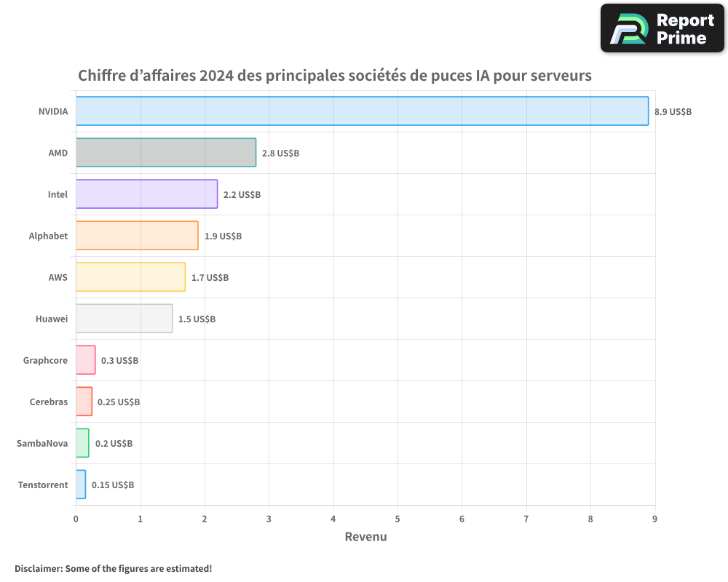728x582 pixels.
Task: Select the Graphcore bar
Action: tap(84, 360)
